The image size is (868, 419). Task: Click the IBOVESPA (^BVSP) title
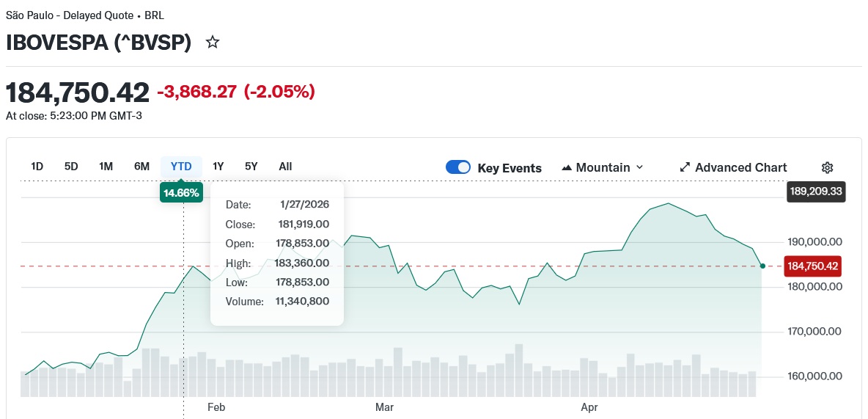pyautogui.click(x=98, y=43)
